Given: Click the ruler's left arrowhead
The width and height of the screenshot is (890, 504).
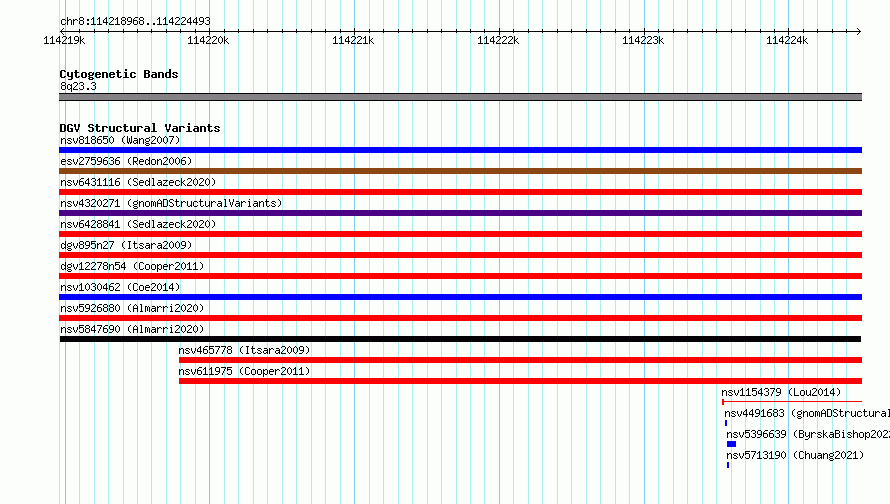Looking at the screenshot, I should pyautogui.click(x=62, y=31).
